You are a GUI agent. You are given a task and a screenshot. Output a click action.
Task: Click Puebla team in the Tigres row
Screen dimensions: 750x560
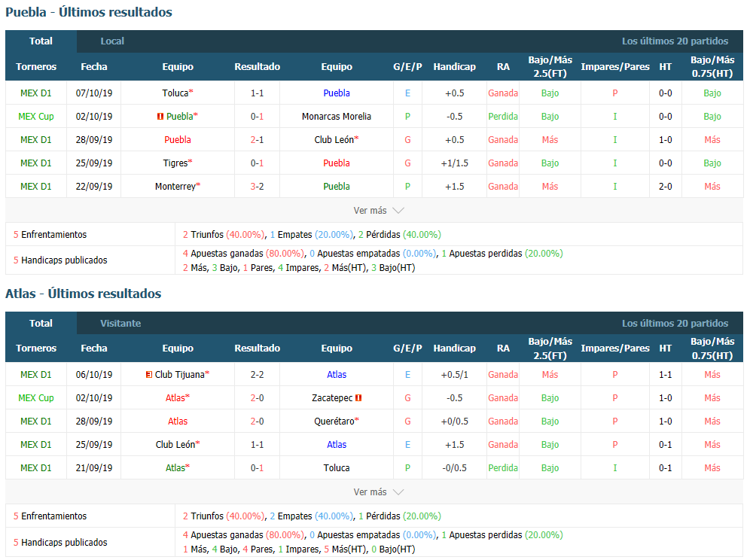click(x=337, y=163)
